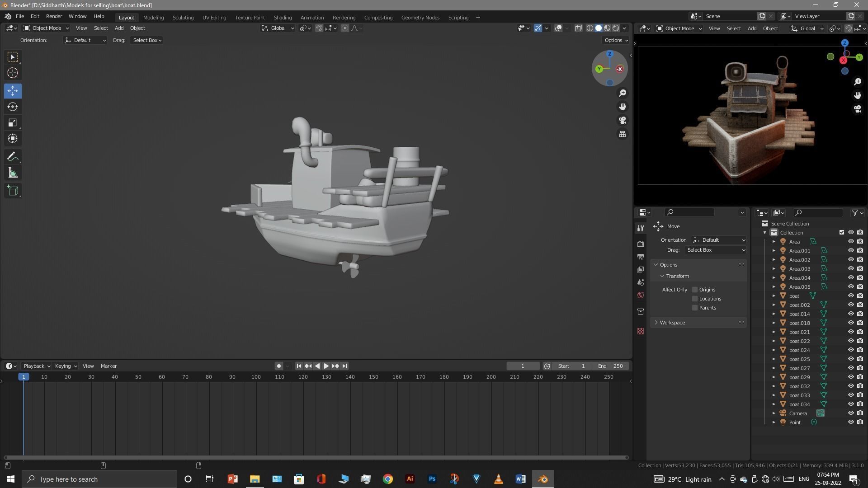Click the zoom magnifier in main viewport
868x488 pixels.
(x=623, y=93)
